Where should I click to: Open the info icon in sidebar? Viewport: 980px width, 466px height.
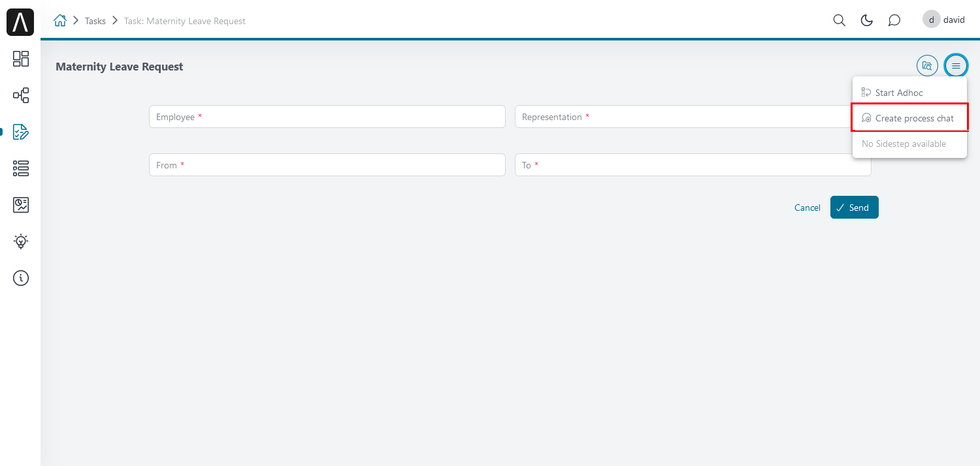(x=21, y=278)
